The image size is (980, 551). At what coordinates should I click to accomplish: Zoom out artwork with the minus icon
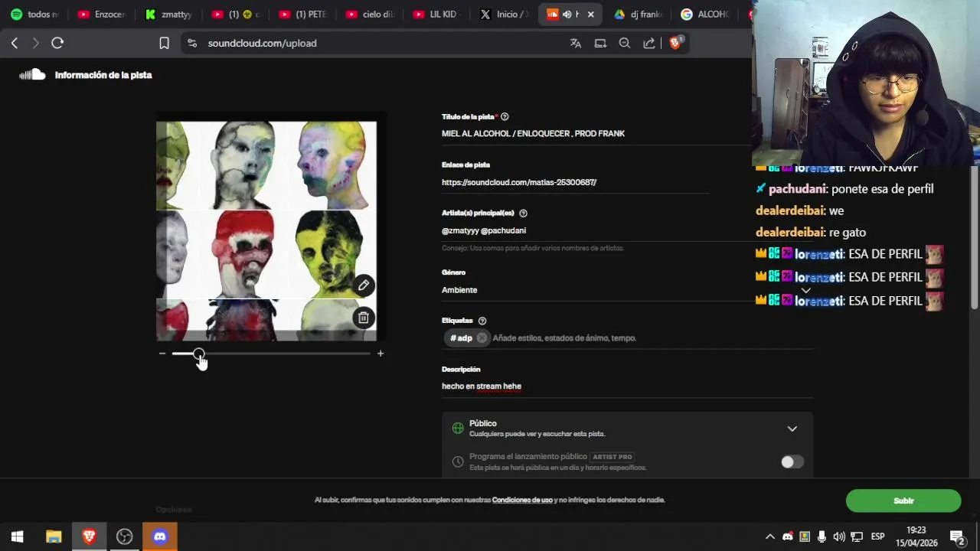(162, 354)
